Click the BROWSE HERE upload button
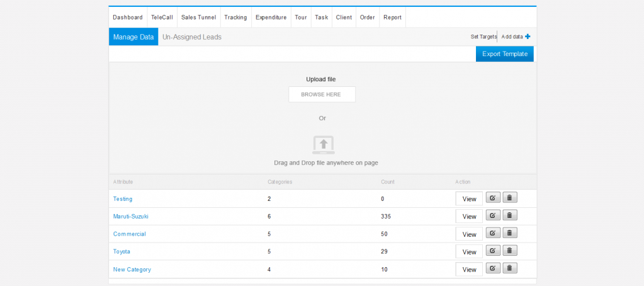Screen dimensions: 644x286 click(x=322, y=94)
